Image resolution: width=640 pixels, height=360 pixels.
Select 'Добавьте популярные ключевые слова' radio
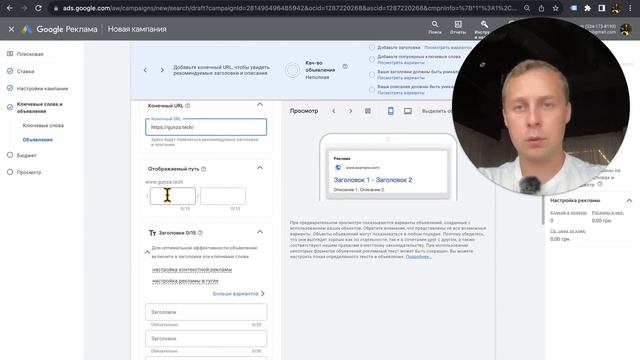pyautogui.click(x=372, y=60)
